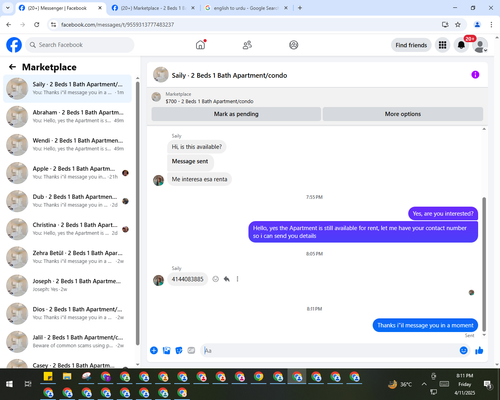The height and width of the screenshot is (400, 500).
Task: Go to the Home feed icon
Action: 200,45
